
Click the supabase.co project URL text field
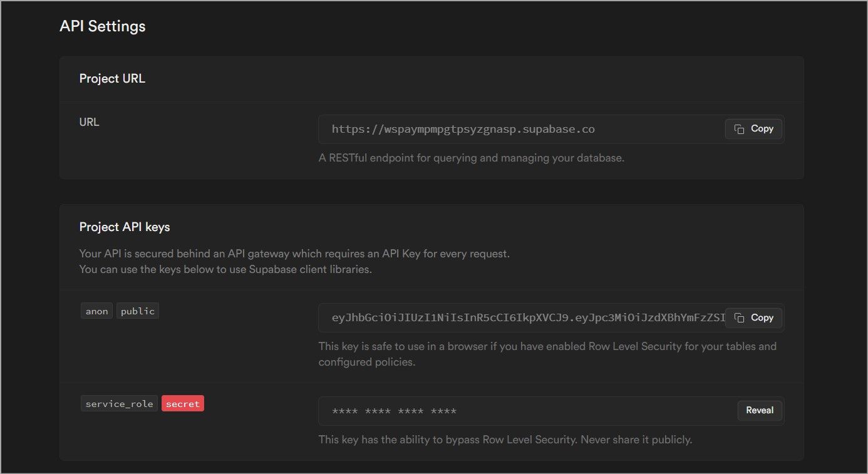pyautogui.click(x=463, y=130)
